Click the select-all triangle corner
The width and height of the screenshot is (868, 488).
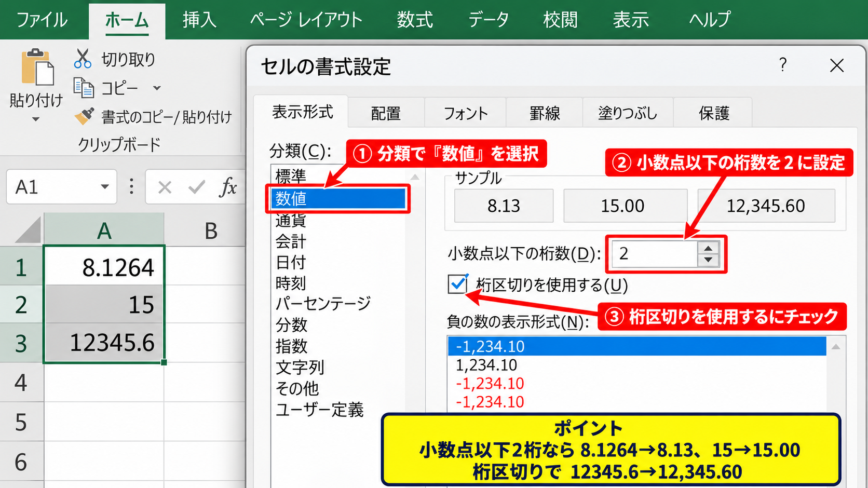pyautogui.click(x=29, y=230)
